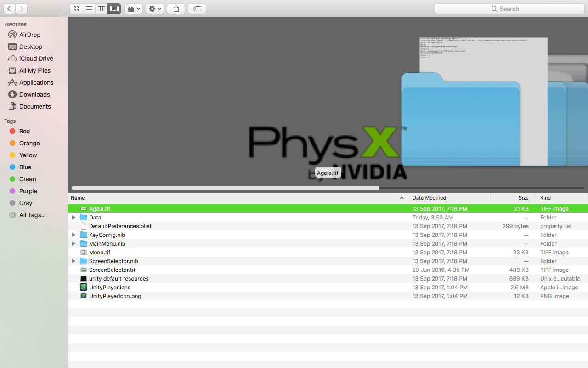This screenshot has width=588, height=368.
Task: Open the Applications folder in sidebar
Action: (36, 82)
